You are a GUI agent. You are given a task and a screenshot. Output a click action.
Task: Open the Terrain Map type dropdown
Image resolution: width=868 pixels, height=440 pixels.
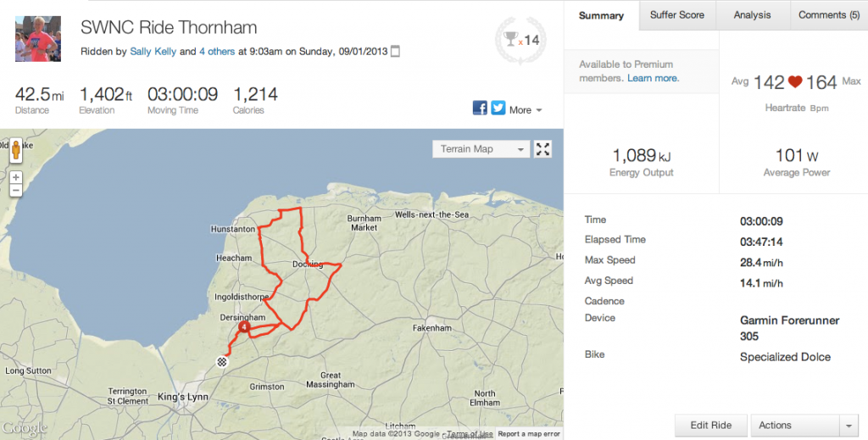(x=481, y=149)
